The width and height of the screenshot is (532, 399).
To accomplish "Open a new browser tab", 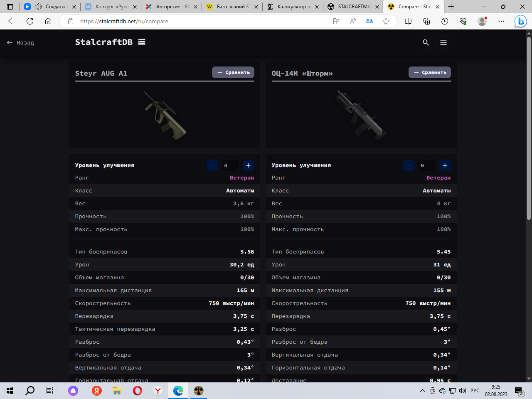I will tap(451, 7).
